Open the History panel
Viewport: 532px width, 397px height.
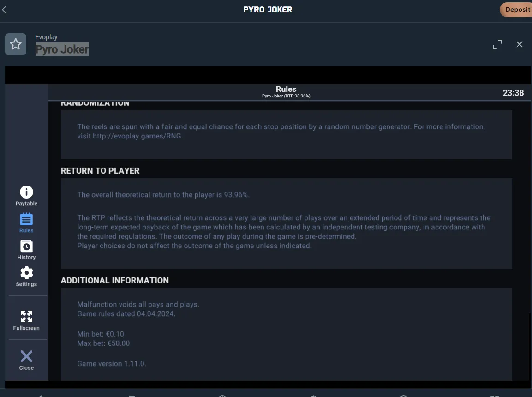coord(26,250)
